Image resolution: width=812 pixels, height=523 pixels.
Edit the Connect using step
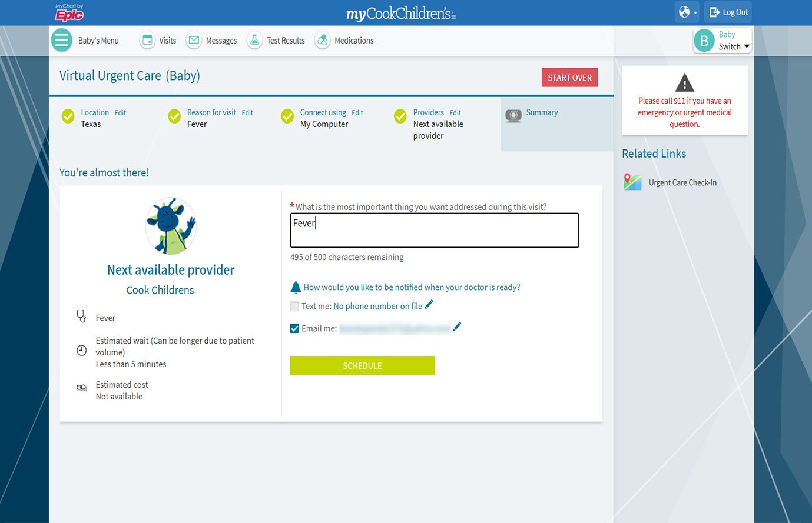(357, 113)
